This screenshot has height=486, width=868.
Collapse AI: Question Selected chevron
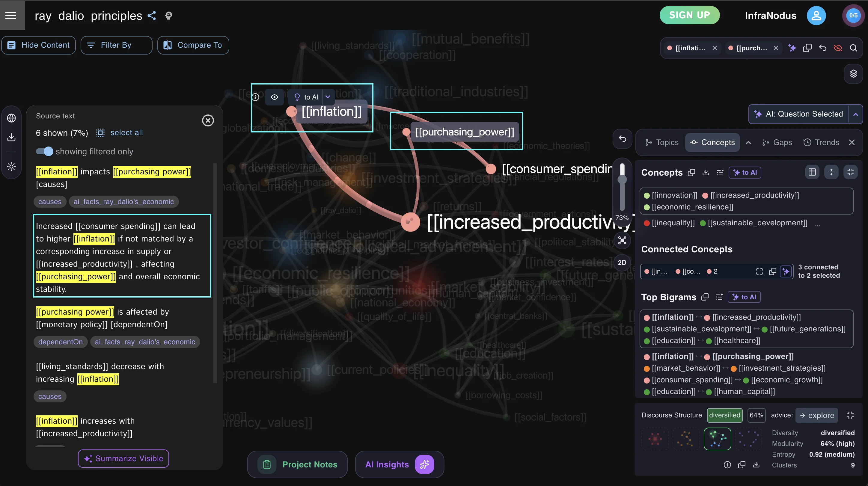click(855, 114)
